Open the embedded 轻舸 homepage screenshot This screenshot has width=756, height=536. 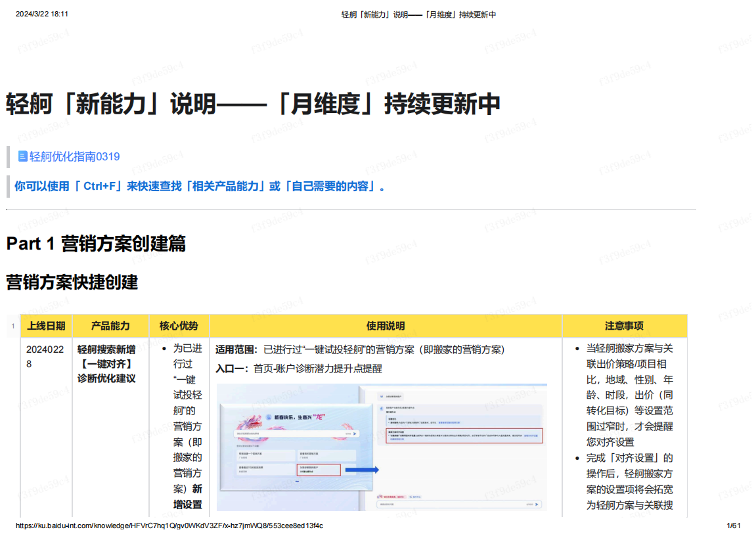click(382, 447)
